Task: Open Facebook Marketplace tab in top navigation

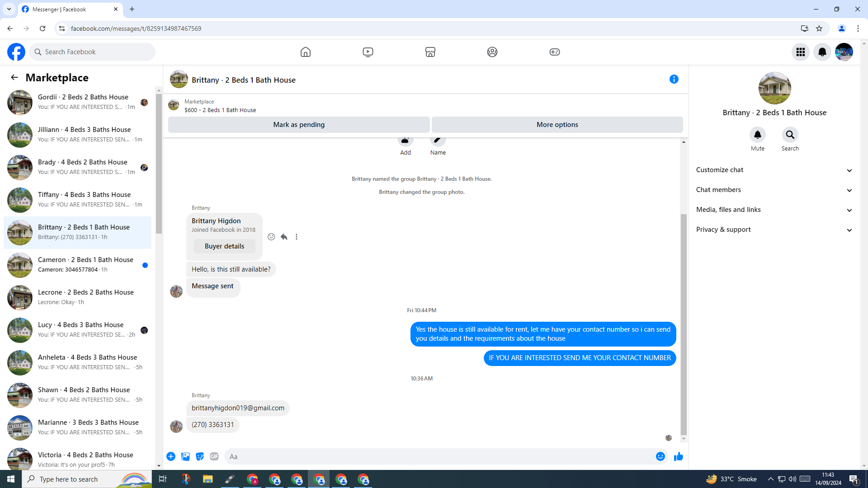Action: click(430, 52)
